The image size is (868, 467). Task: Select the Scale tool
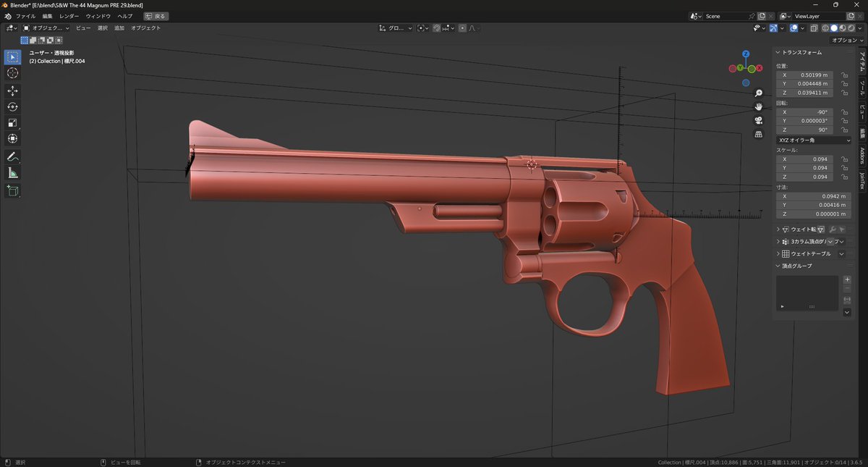[12, 122]
